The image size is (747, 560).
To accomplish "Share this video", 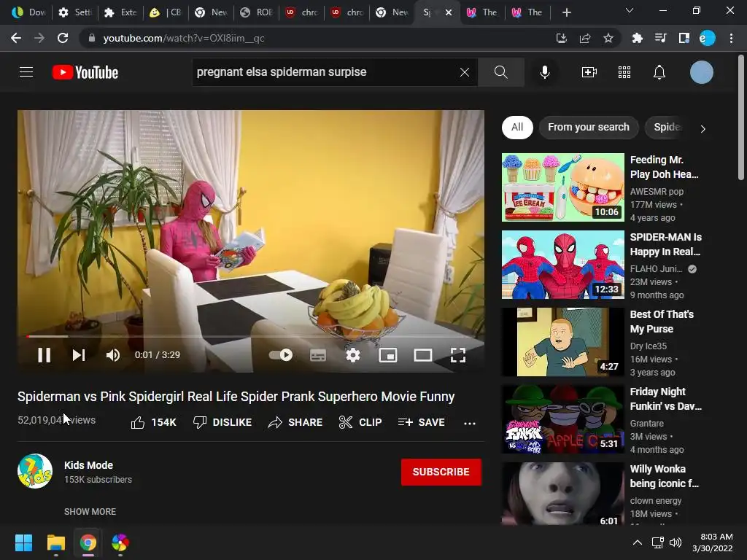I will click(x=295, y=422).
